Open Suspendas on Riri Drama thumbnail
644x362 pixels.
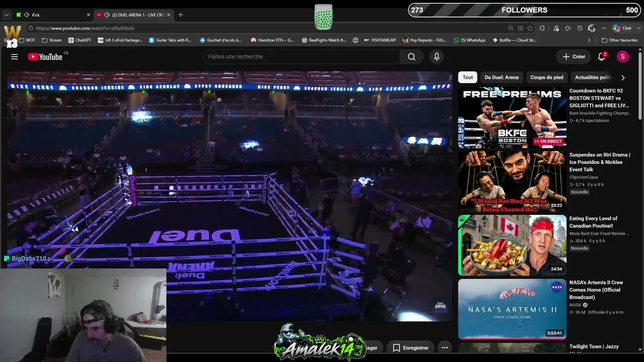tap(512, 182)
